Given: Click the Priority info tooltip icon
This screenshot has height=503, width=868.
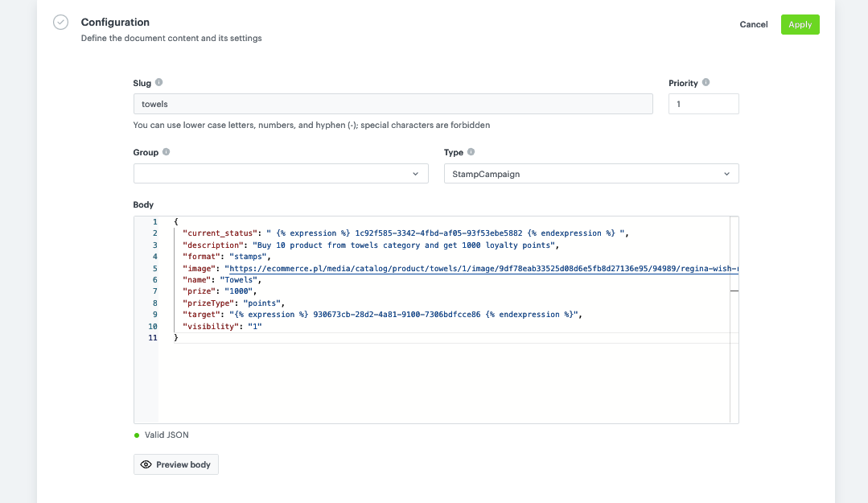Looking at the screenshot, I should click(706, 82).
